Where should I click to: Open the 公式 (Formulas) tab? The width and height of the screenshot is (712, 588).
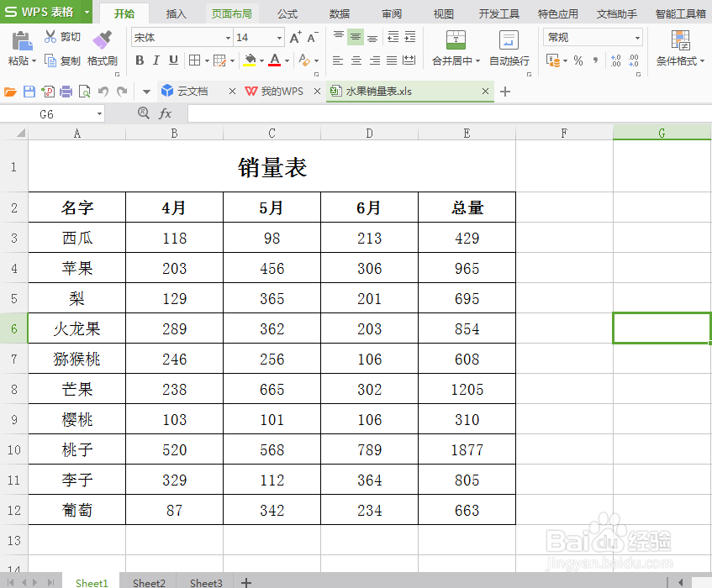click(x=287, y=14)
